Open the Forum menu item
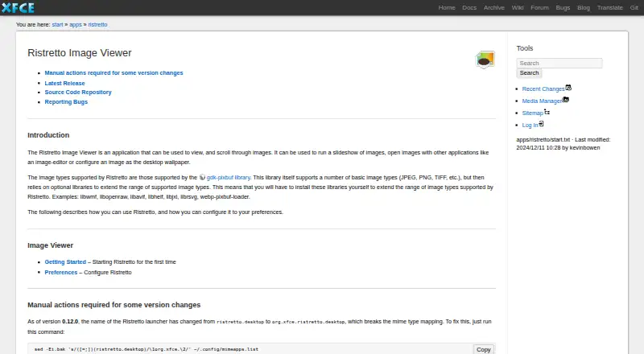 pos(539,7)
